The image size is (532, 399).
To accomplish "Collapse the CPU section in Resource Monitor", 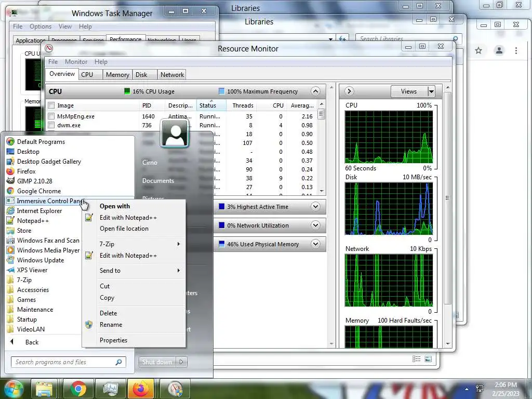I will [315, 91].
